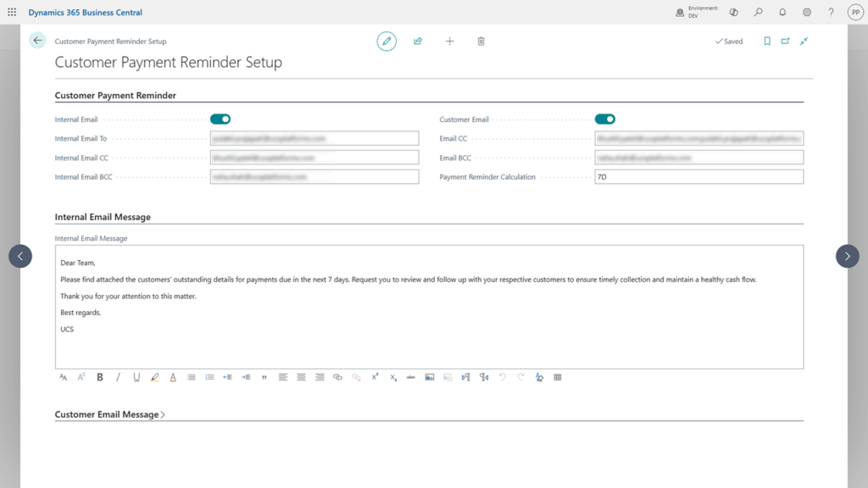This screenshot has width=868, height=488.
Task: Open Dynamics 365 Business Central home
Action: pyautogui.click(x=84, y=12)
